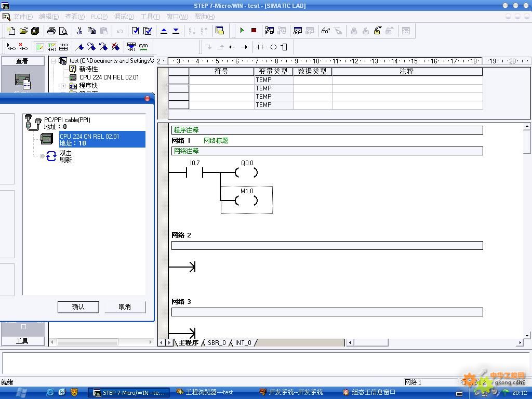This screenshot has height=399, width=532.
Task: Insert a line left with the left arrow
Action: 232,47
